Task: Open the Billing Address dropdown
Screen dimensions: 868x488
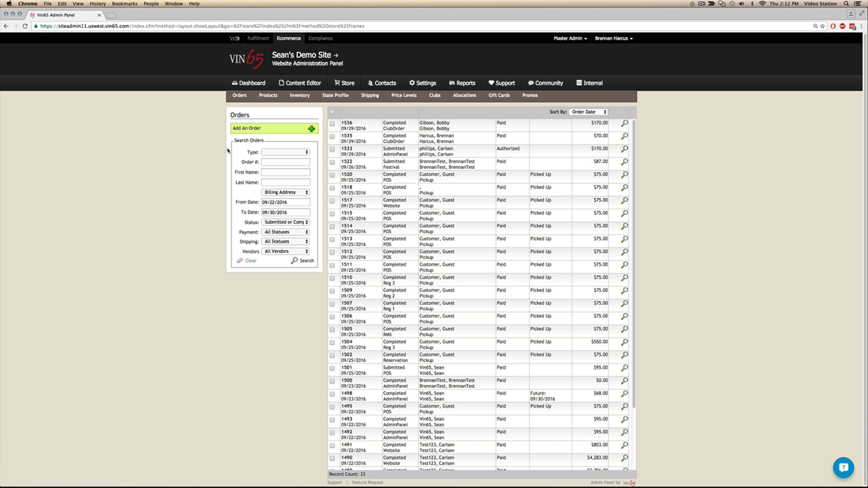Action: tap(285, 192)
